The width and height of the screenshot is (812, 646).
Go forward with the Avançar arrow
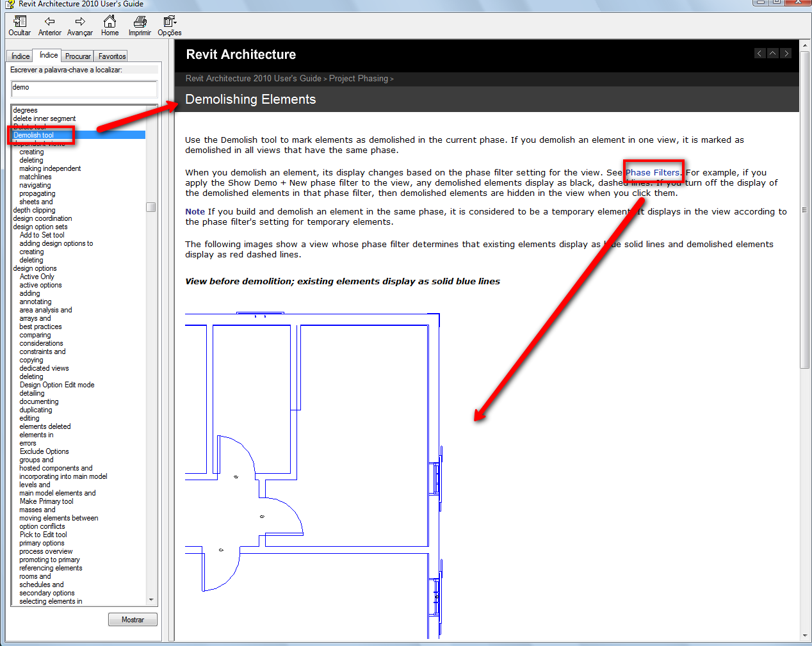tap(79, 26)
